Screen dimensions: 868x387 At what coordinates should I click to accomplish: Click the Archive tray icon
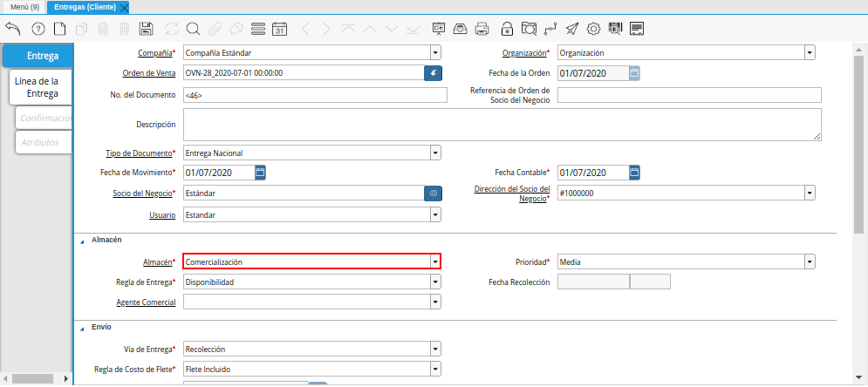point(460,29)
